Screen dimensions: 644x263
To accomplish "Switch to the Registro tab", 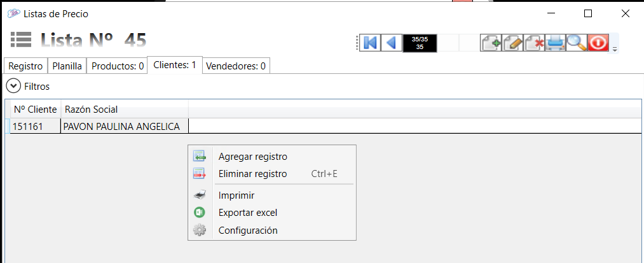I will 25,66.
